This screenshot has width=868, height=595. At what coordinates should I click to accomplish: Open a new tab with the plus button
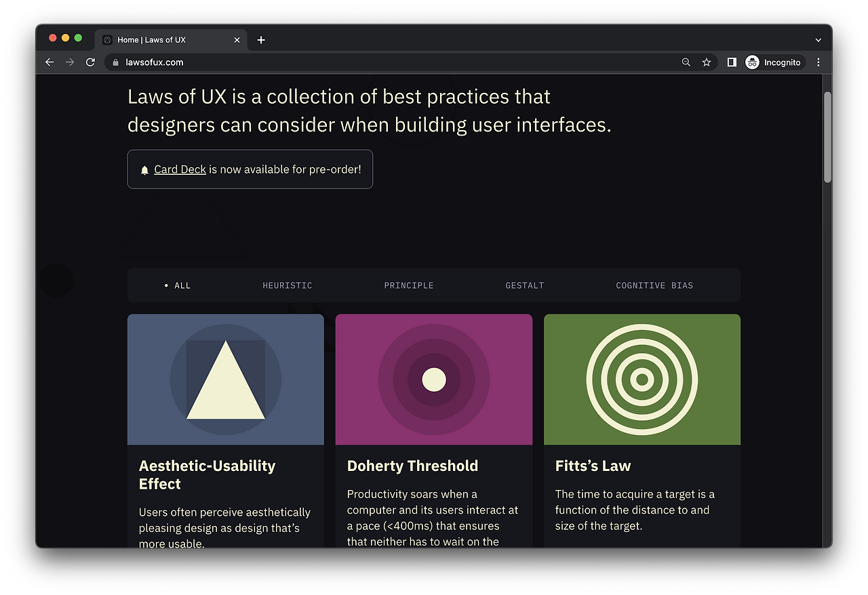tap(261, 40)
